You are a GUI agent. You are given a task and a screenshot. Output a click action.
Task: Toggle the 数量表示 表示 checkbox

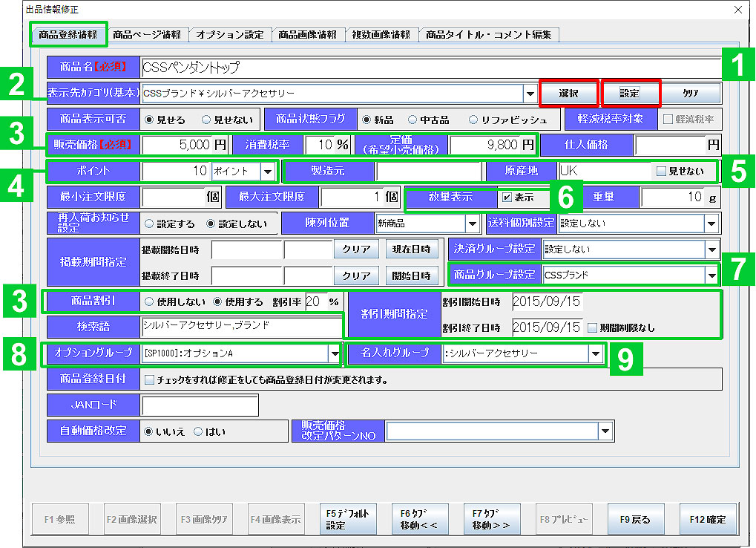pyautogui.click(x=507, y=198)
